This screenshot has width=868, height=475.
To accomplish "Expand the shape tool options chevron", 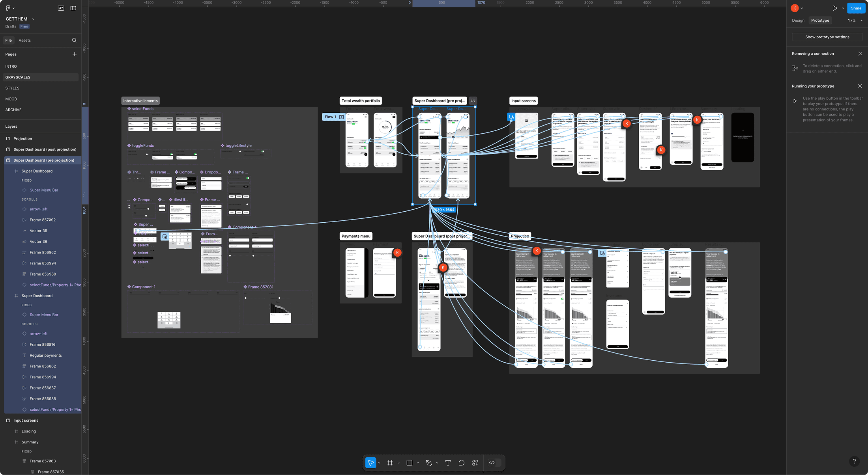I will point(418,463).
